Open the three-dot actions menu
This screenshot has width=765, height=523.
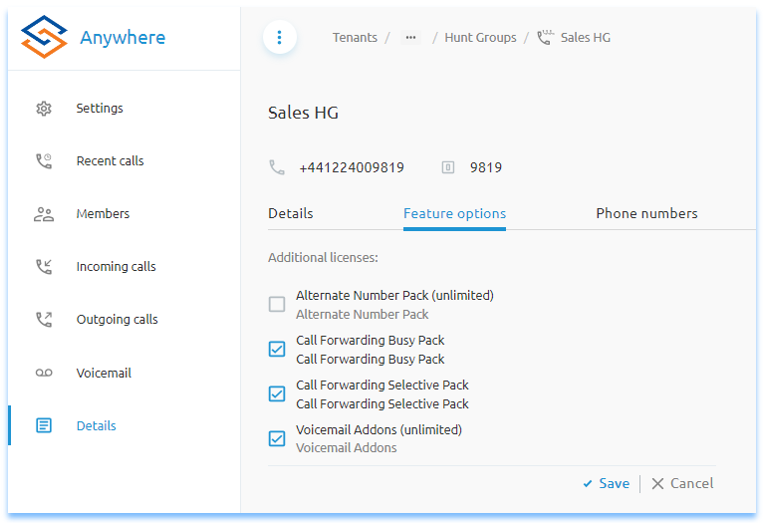[x=279, y=38]
